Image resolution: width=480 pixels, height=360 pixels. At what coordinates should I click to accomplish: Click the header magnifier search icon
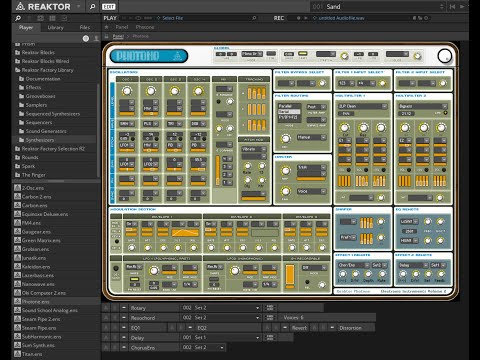92,6
